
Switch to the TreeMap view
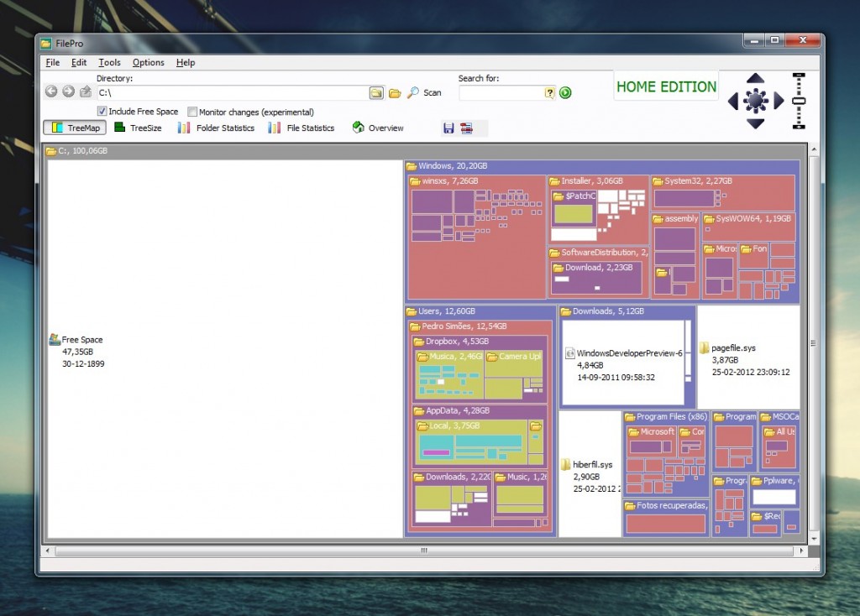[x=75, y=128]
